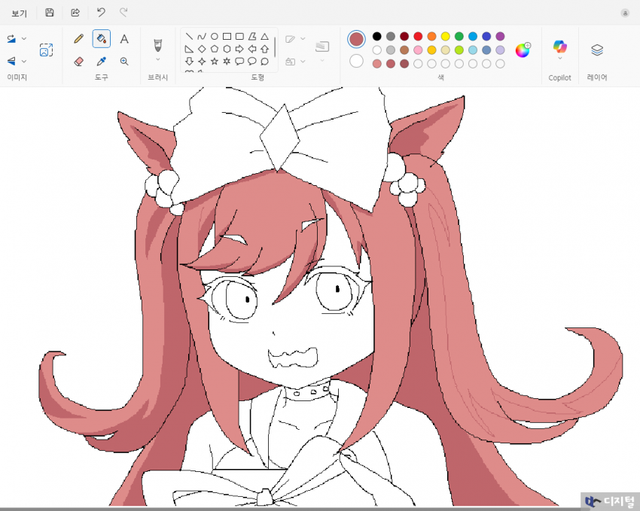Screen dimensions: 640x511
Task: Select the Oval callout shape
Action: (252, 62)
